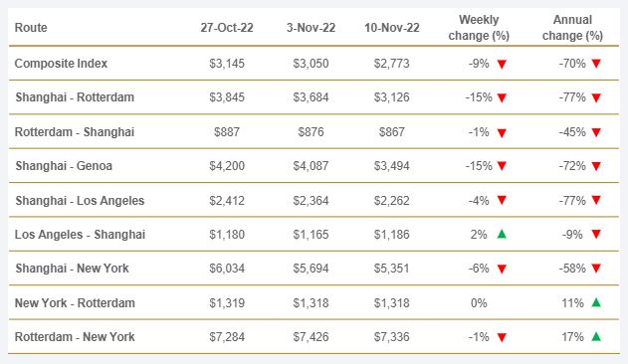The height and width of the screenshot is (364, 628).
Task: Click red arrow beside Rotterdam - Shanghai -45%
Action: click(596, 132)
